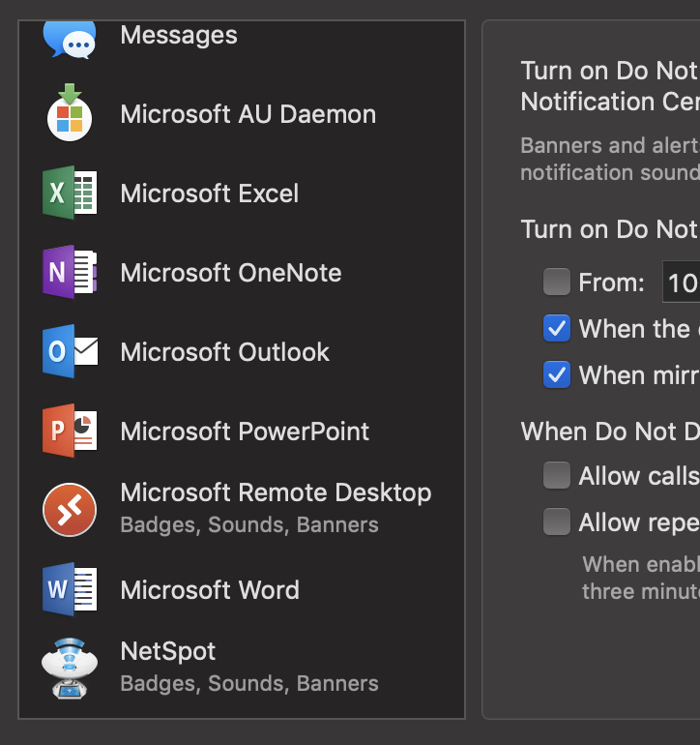The image size is (700, 745).
Task: Select the Microsoft PowerPoint icon
Action: [70, 431]
